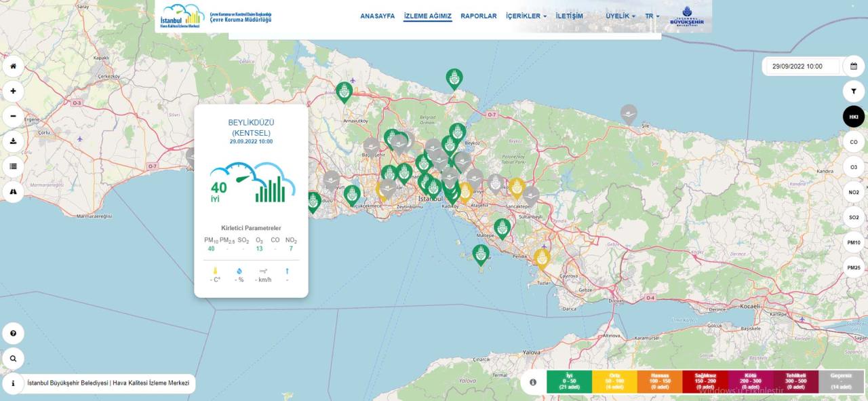Zoom out the map with the minus button
The height and width of the screenshot is (401, 868).
pyautogui.click(x=13, y=116)
